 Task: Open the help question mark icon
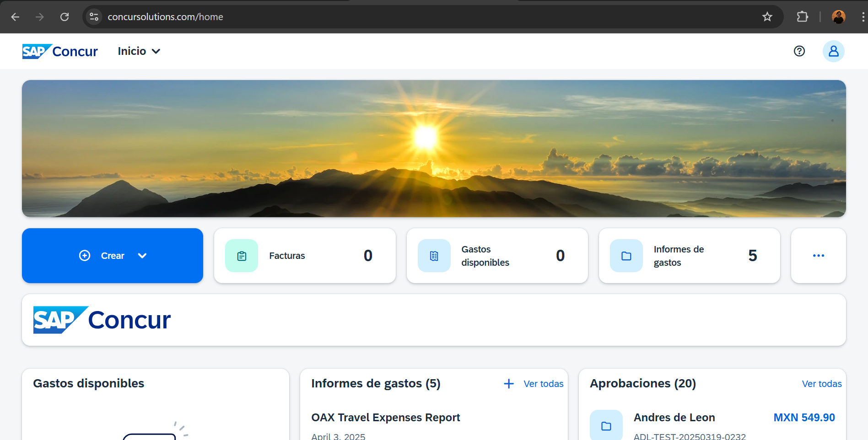coord(799,51)
